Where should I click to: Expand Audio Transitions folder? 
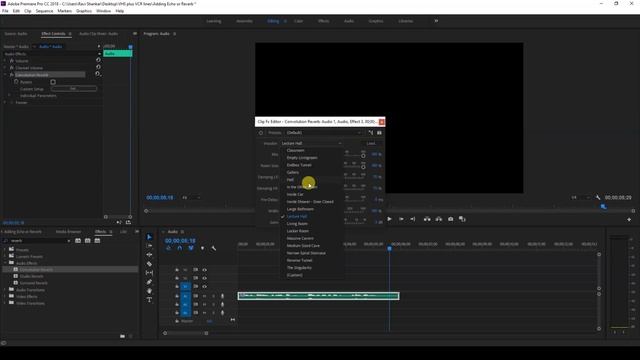pyautogui.click(x=5, y=290)
